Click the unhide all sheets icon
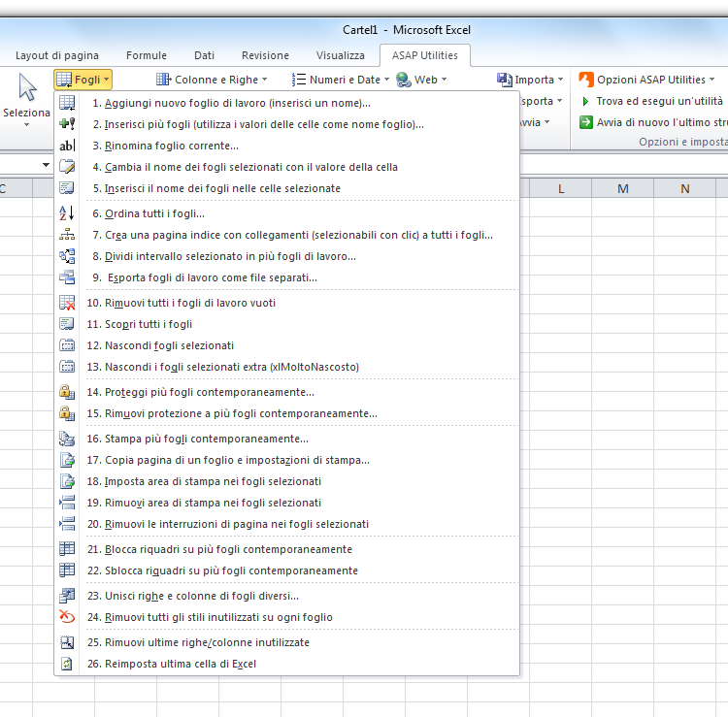The height and width of the screenshot is (717, 728). tap(67, 324)
